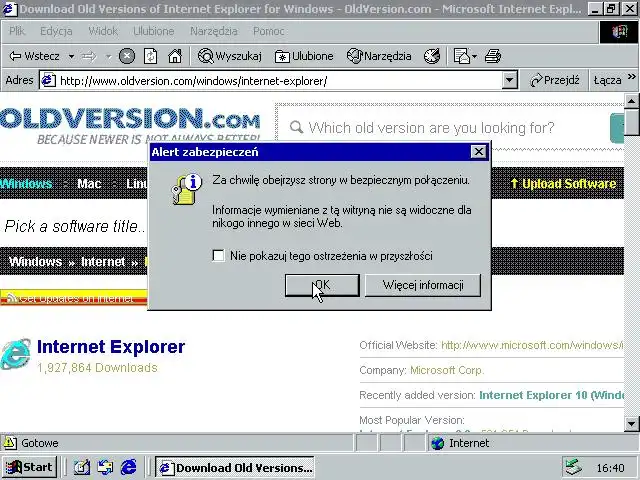Screen dimensions: 640x480
Task: Click the 'Which old version' search field
Action: [x=431, y=128]
